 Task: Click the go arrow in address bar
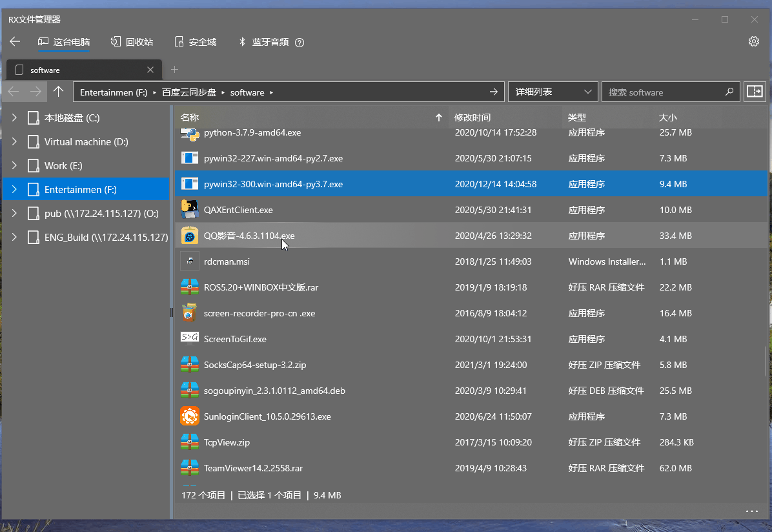coord(493,92)
